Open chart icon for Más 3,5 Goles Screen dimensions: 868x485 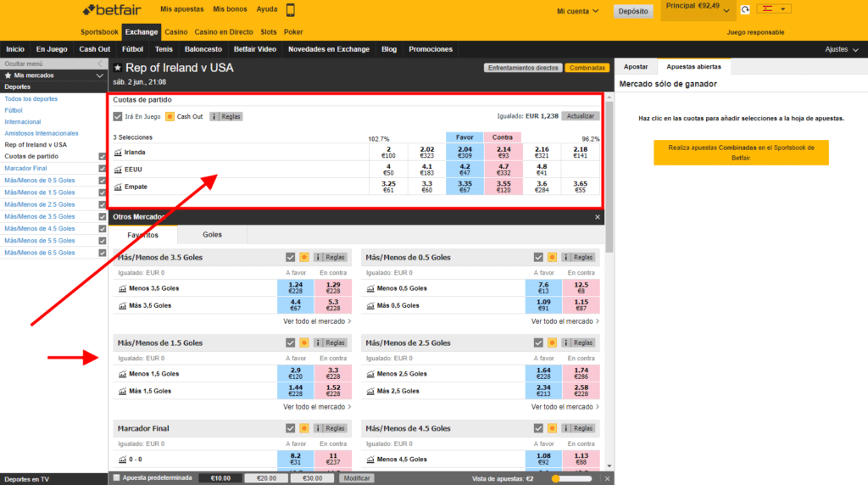point(122,305)
